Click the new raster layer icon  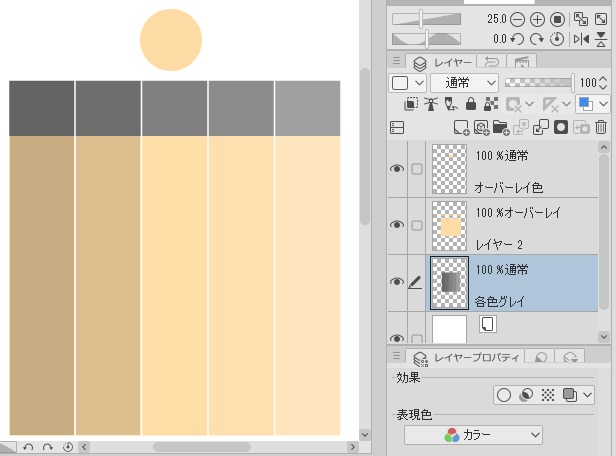pyautogui.click(x=460, y=127)
